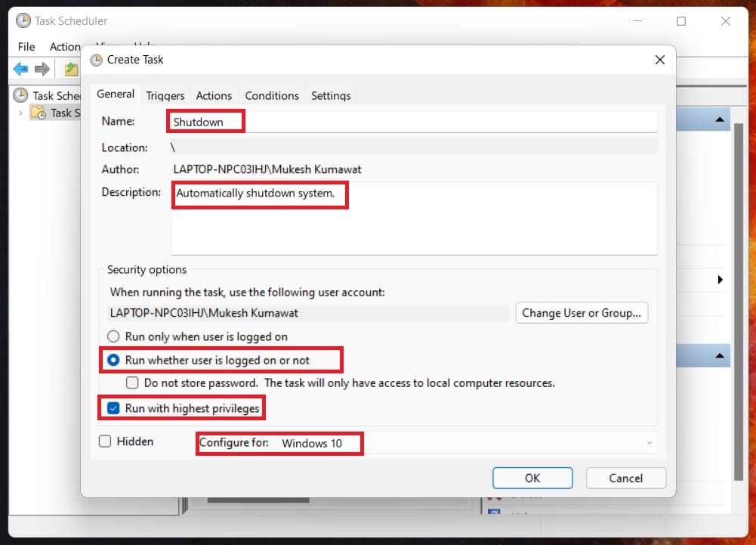Click the Author text LAPTOP-NPC03IHJ\Mukesh Kumawat

[267, 169]
